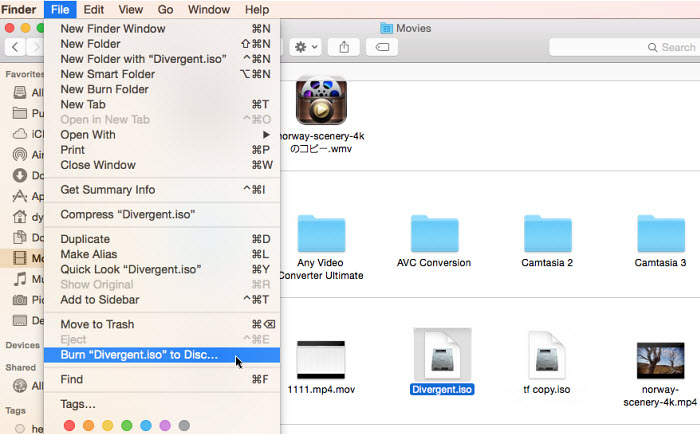Screen dimensions: 700x434
Task: Select Quick Look "Divergent.iso"
Action: [x=162, y=270]
